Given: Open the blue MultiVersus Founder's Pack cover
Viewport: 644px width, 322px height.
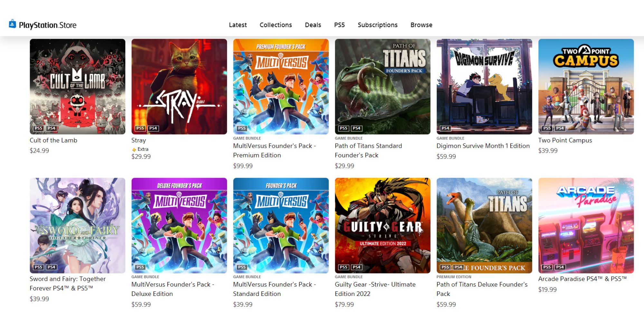Looking at the screenshot, I should (x=281, y=225).
